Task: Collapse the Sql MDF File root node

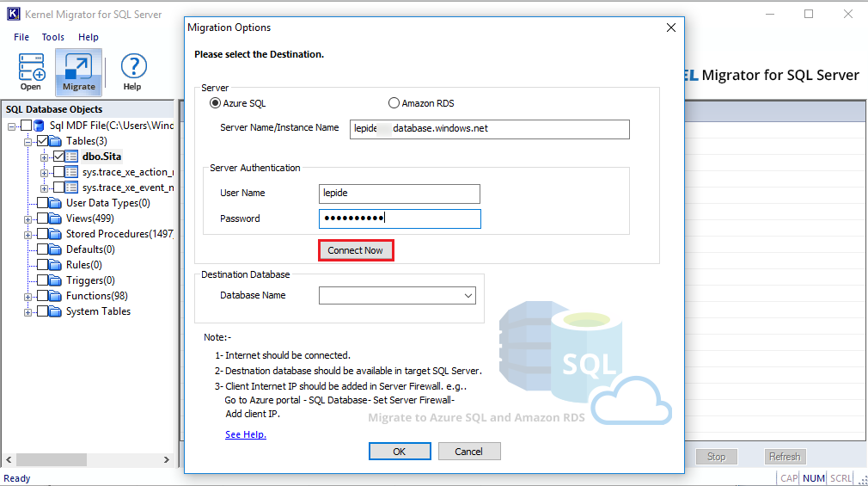Action: point(11,127)
